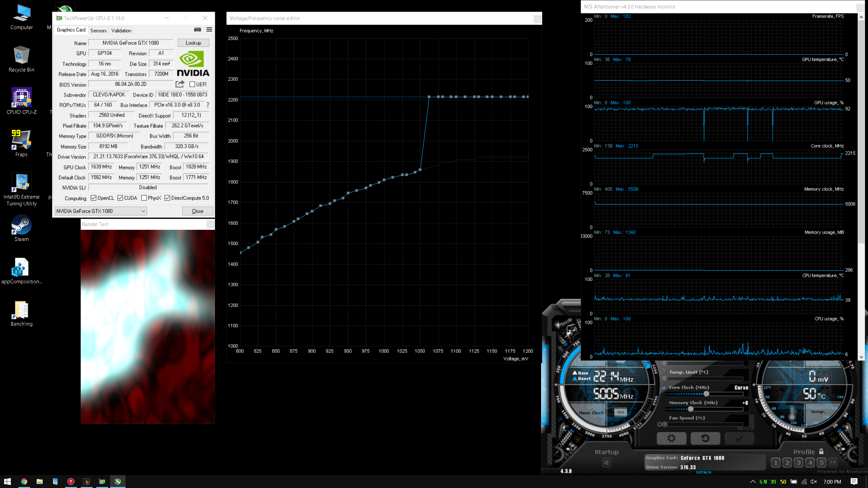
Task: Click the Afterburner reset arrow button
Action: pos(705,438)
